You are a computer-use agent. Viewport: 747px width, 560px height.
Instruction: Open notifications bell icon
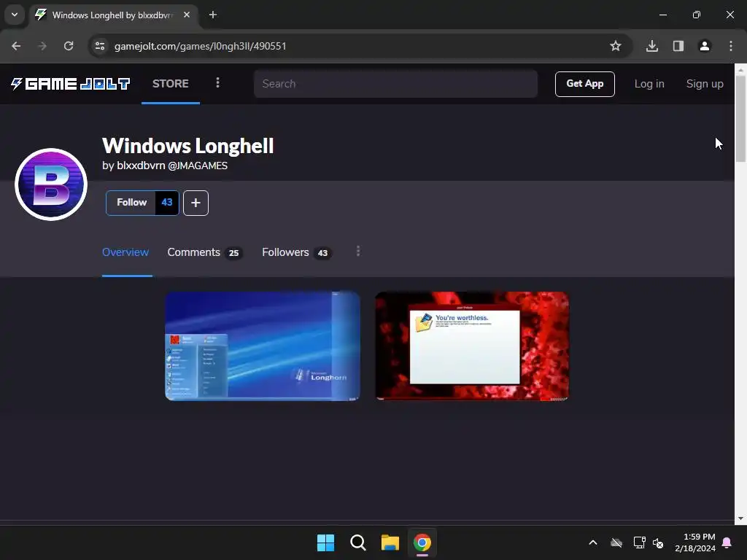point(727,542)
